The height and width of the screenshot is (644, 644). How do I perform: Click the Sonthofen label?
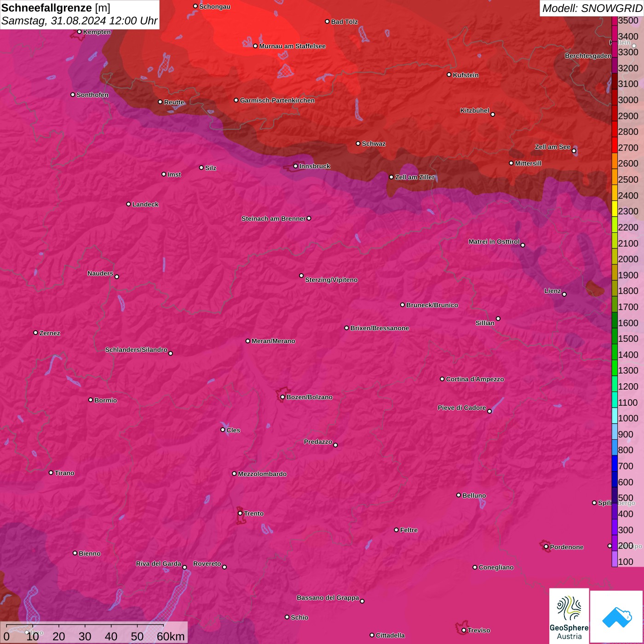92,95
